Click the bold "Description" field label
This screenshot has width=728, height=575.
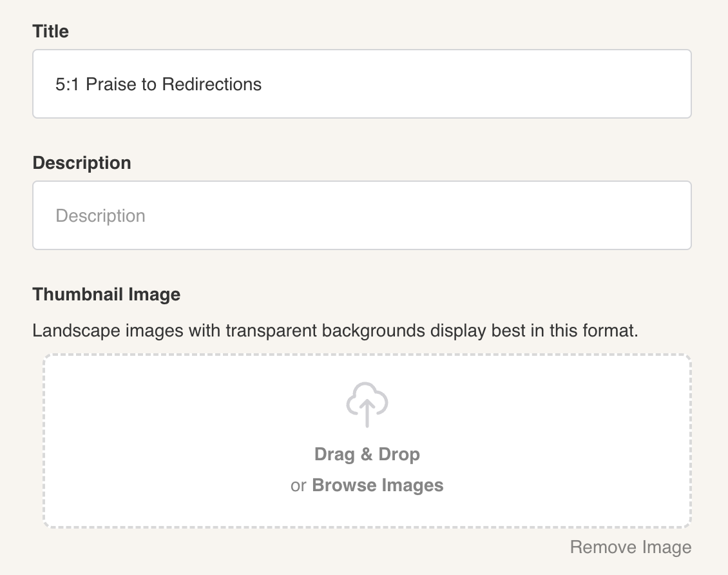pos(82,163)
